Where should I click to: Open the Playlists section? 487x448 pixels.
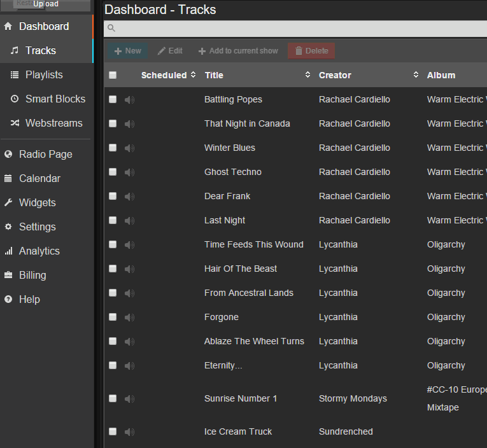coord(46,75)
